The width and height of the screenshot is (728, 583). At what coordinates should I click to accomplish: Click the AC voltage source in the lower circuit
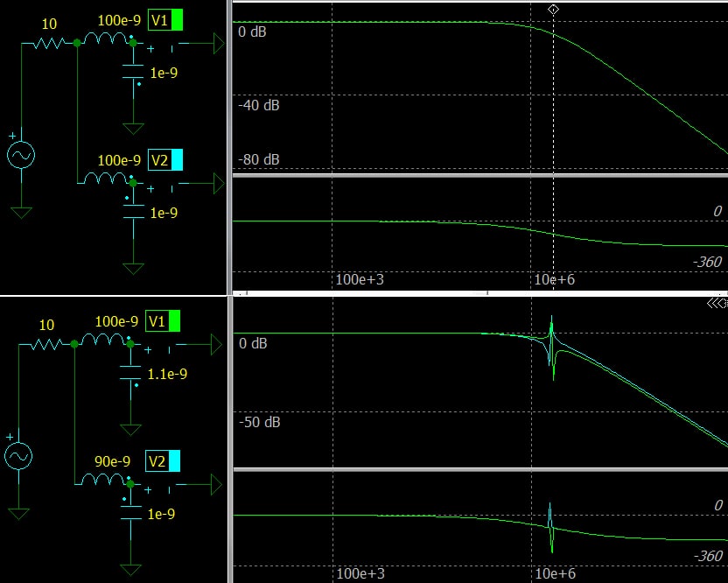18,456
